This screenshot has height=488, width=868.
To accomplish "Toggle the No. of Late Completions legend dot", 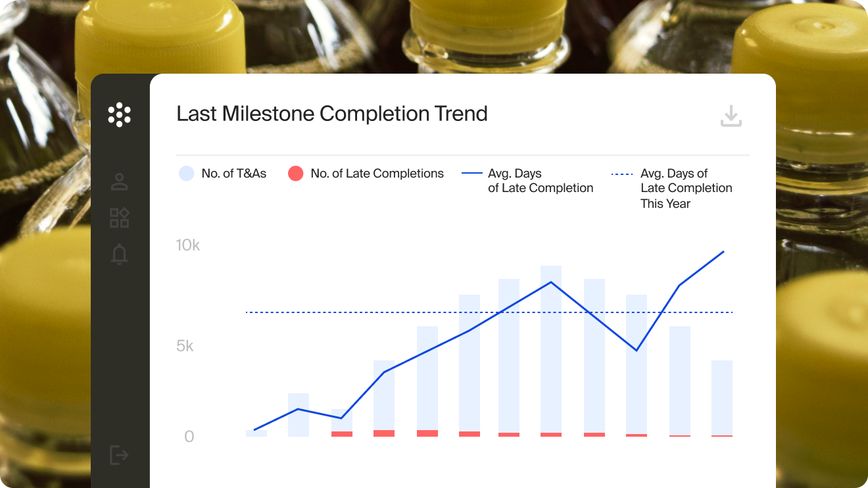I will pyautogui.click(x=296, y=174).
